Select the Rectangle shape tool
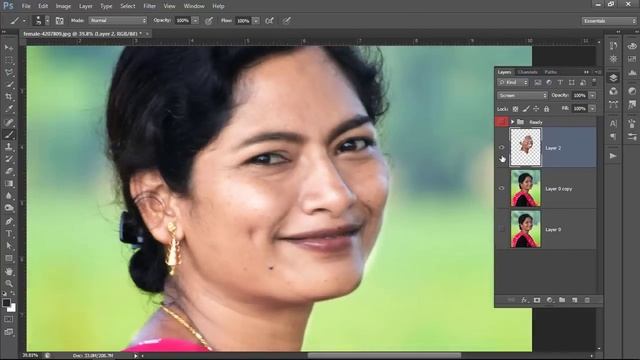 9,258
